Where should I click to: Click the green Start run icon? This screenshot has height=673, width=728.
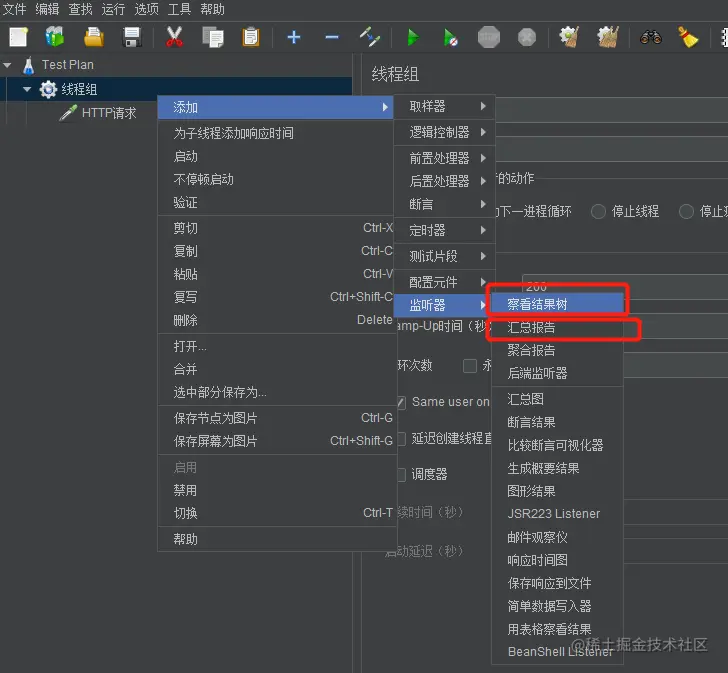[x=413, y=37]
